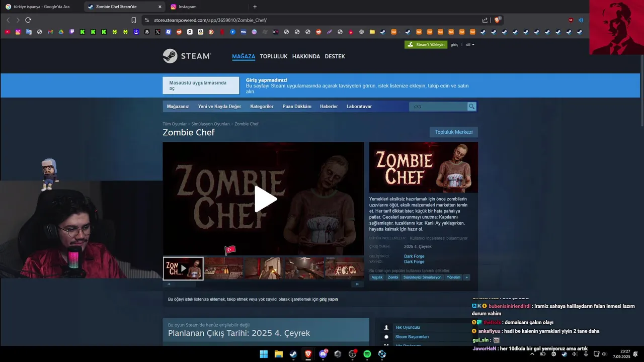Play the Zombie Chef trailer video
Screen dimensions: 644x362
point(265,199)
